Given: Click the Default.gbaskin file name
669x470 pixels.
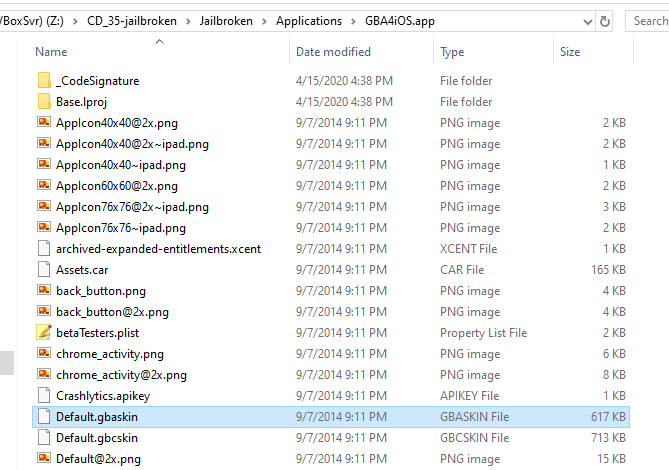Looking at the screenshot, I should [x=97, y=417].
